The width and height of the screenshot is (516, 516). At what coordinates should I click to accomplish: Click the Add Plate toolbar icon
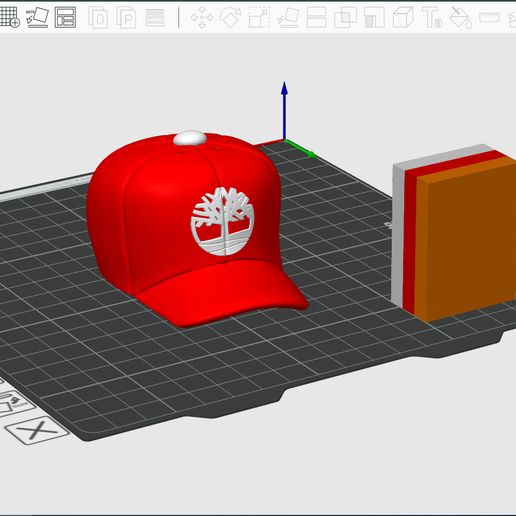pyautogui.click(x=9, y=17)
